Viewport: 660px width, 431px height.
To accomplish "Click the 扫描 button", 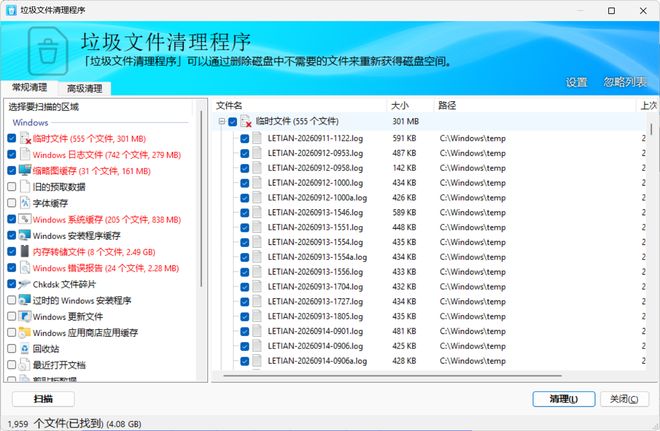I will point(43,399).
